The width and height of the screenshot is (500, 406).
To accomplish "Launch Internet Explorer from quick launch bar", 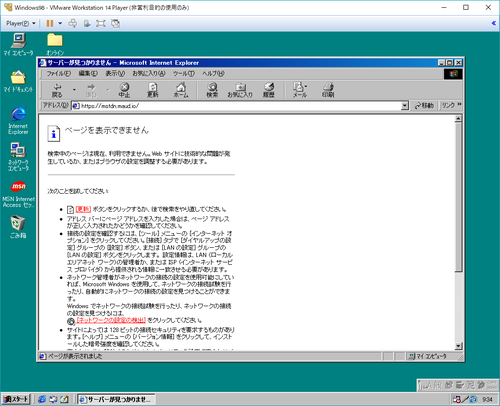I will (42, 399).
